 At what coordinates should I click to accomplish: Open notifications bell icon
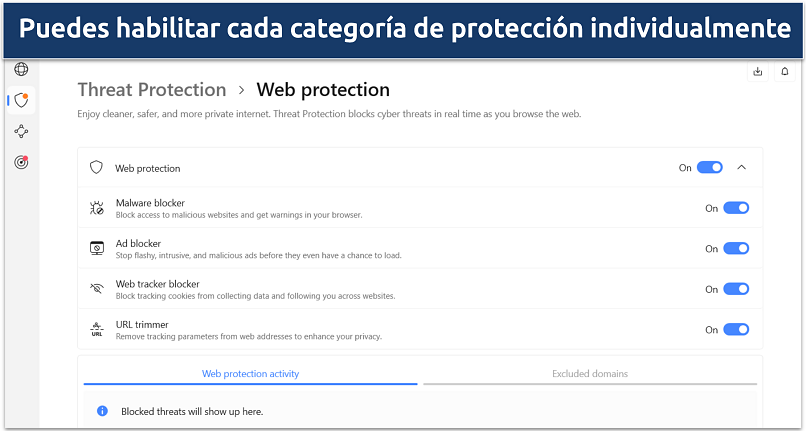(x=785, y=71)
